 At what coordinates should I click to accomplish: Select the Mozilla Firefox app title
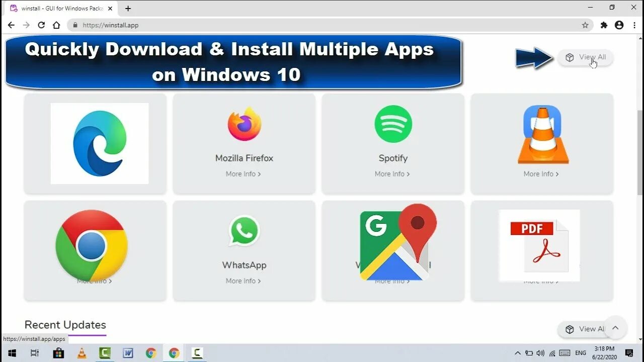point(245,158)
